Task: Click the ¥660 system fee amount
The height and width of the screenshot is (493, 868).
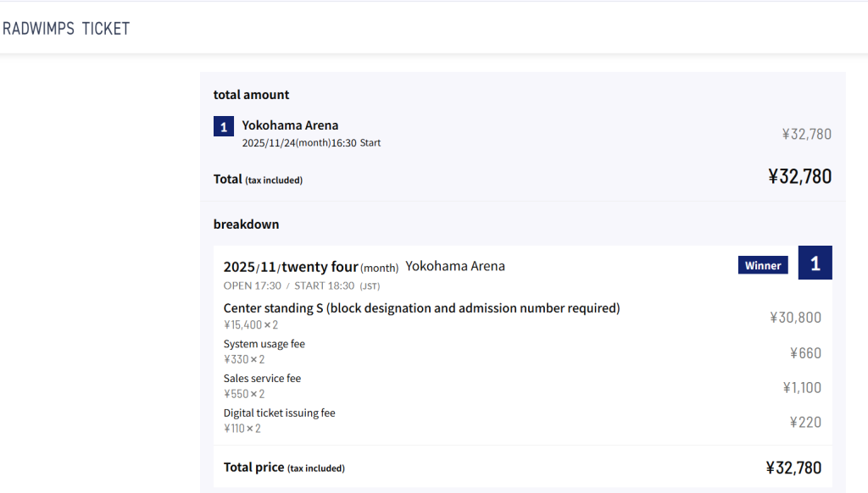Action: 805,353
